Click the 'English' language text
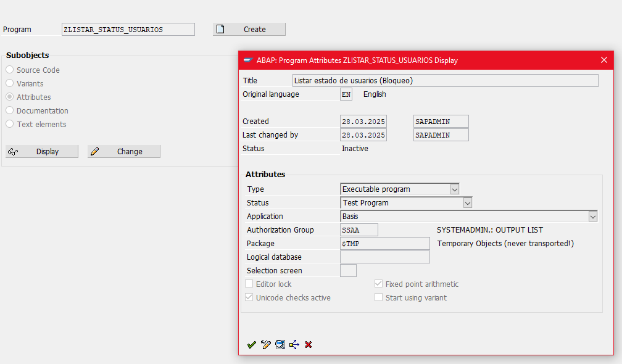 [x=375, y=94]
